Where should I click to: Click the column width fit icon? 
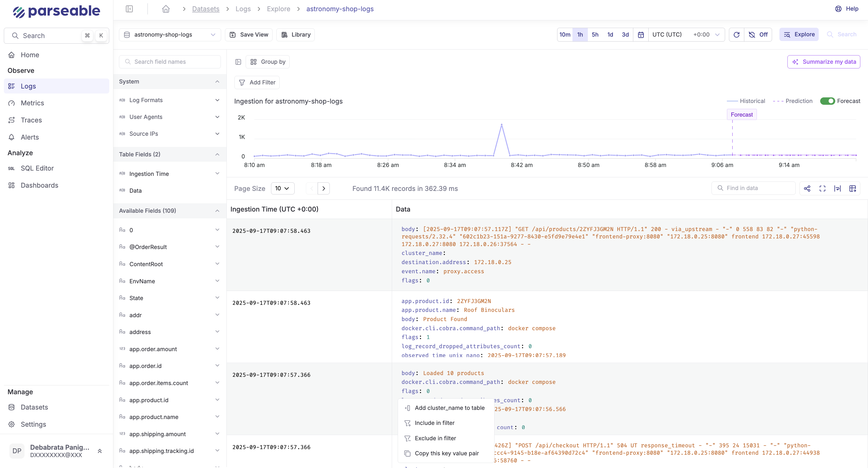(837, 189)
